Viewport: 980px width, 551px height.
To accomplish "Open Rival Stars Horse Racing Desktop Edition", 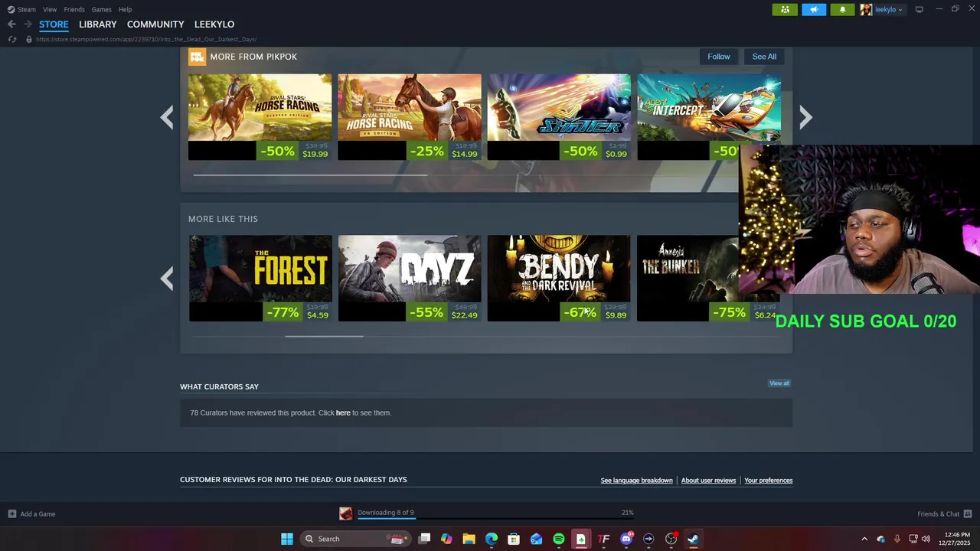I will 260,117.
